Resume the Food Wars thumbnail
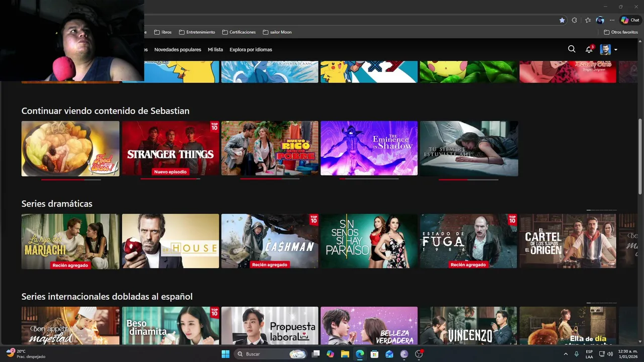 pos(70,148)
